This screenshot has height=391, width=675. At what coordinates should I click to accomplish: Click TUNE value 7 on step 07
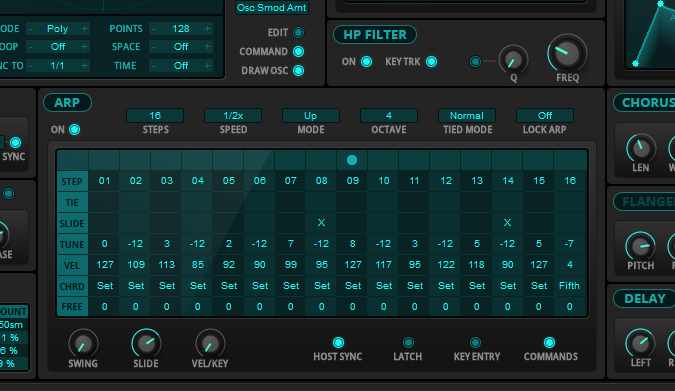(291, 244)
